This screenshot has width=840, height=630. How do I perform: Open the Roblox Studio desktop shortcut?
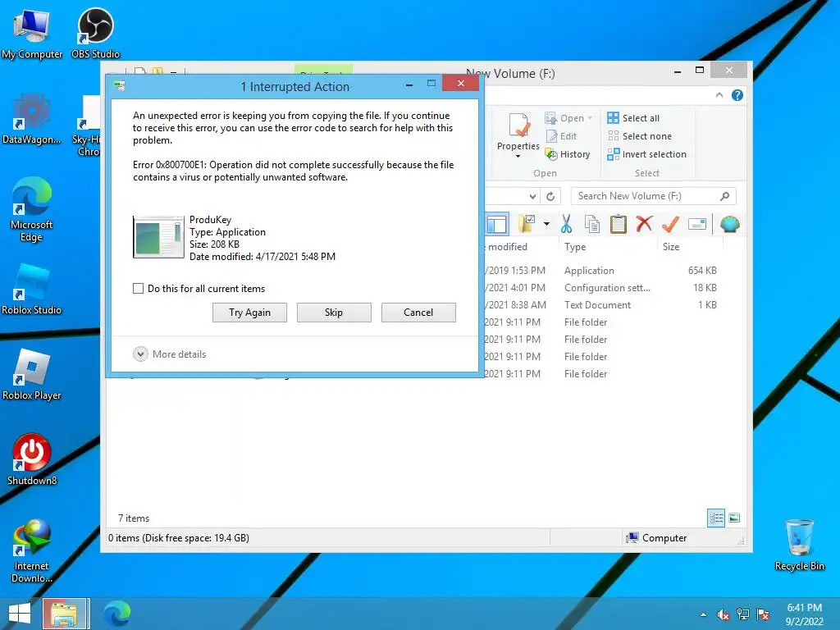coord(32,290)
